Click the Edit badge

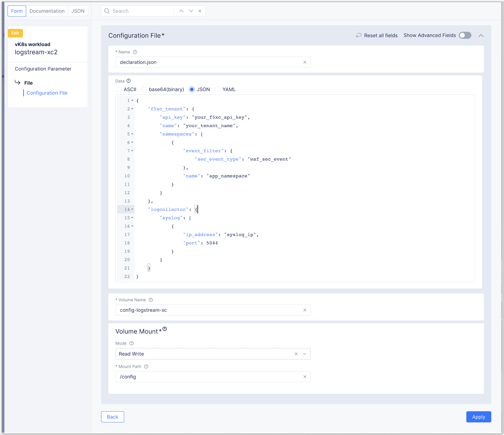pos(15,33)
